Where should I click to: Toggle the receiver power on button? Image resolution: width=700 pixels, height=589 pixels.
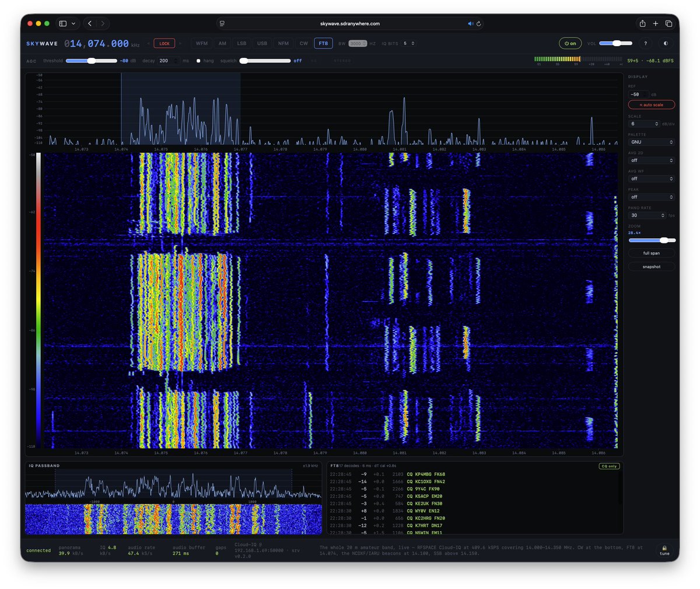(x=570, y=43)
